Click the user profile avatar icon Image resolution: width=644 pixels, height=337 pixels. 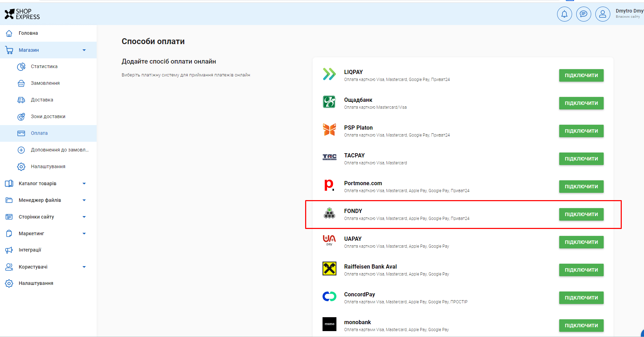603,14
